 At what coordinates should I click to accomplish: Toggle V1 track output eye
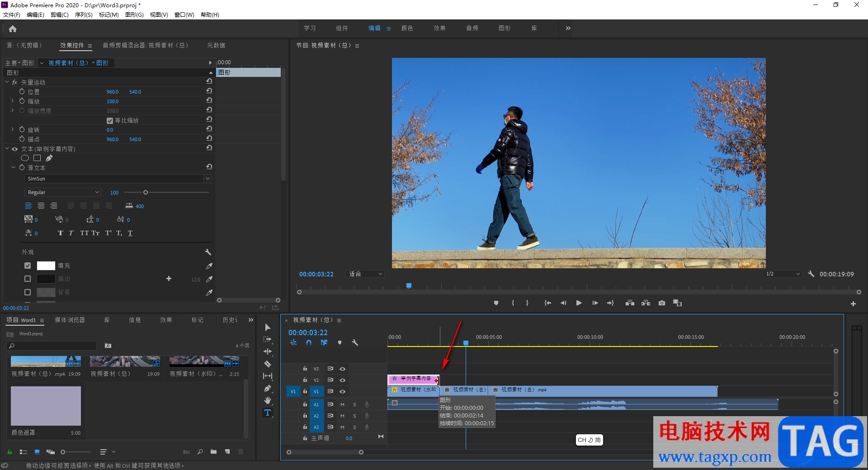(342, 391)
